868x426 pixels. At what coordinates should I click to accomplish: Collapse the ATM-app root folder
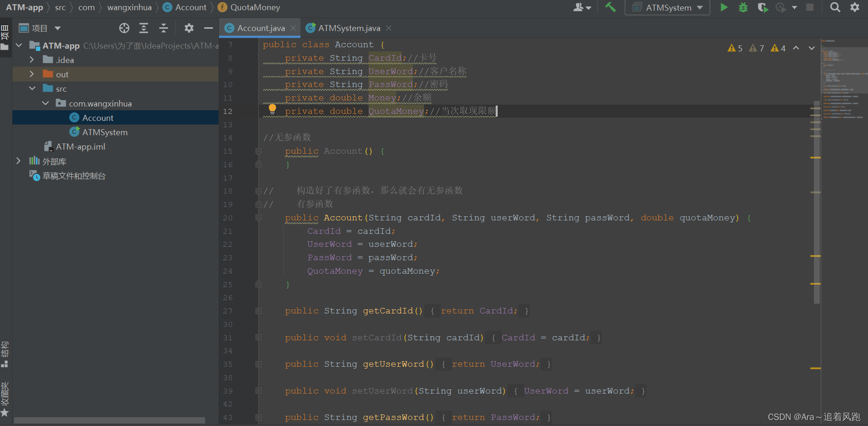pos(19,45)
